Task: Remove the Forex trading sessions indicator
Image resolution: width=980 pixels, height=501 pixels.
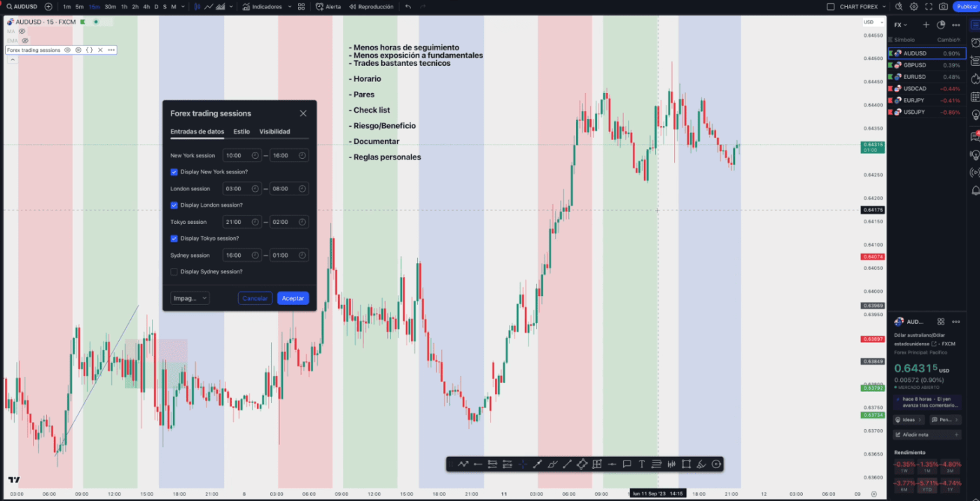Action: point(100,50)
